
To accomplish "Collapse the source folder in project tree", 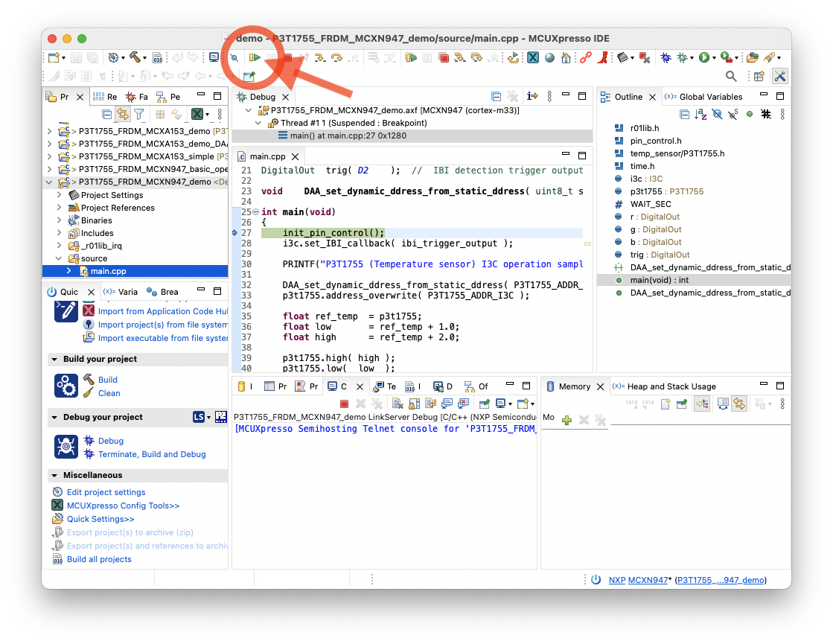I will (60, 258).
